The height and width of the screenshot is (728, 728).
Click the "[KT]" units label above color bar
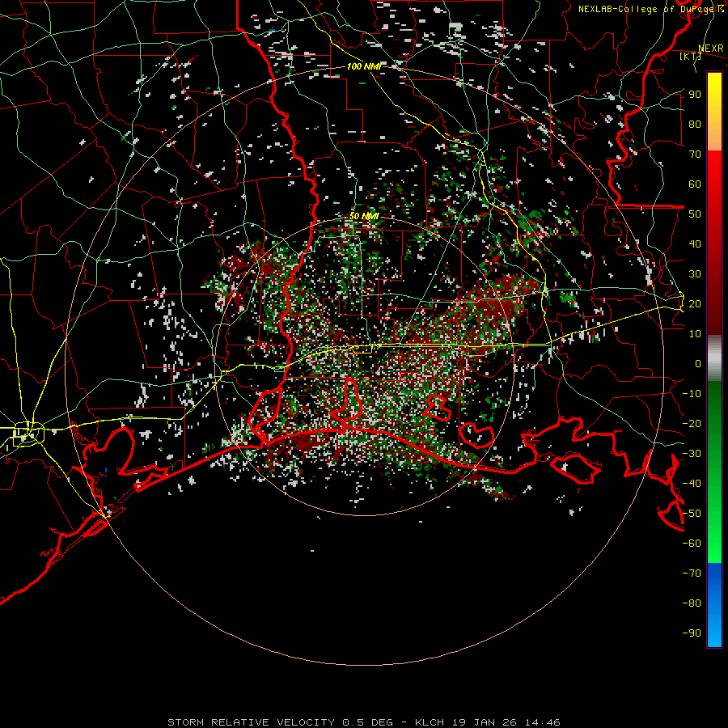(691, 56)
